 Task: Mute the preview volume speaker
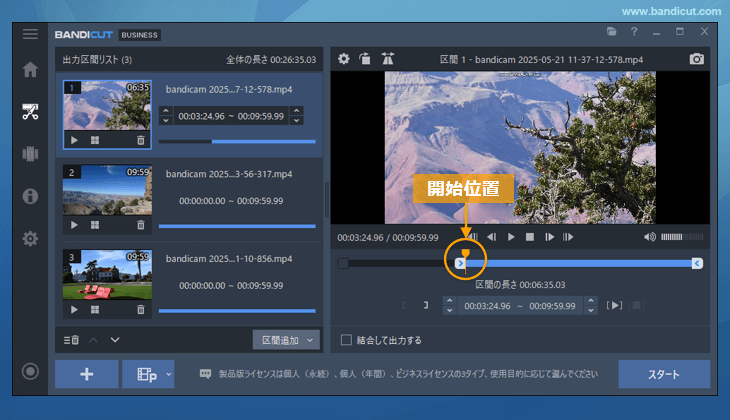pos(650,237)
